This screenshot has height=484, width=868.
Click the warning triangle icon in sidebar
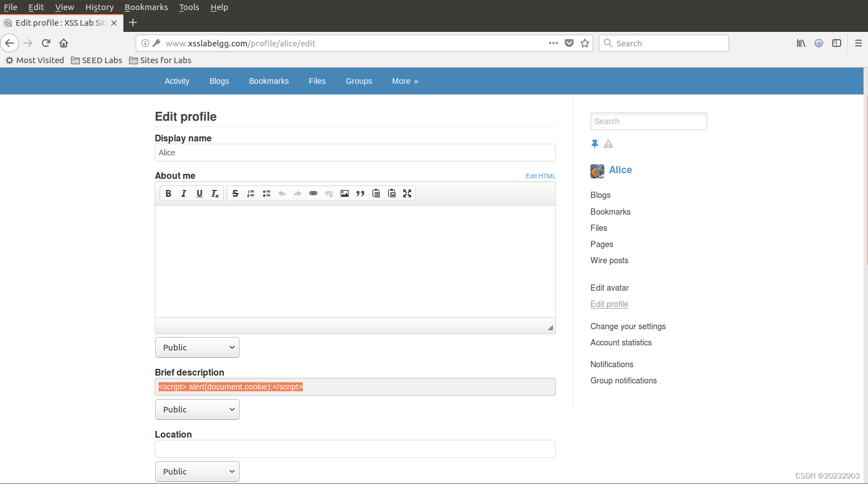(x=608, y=144)
